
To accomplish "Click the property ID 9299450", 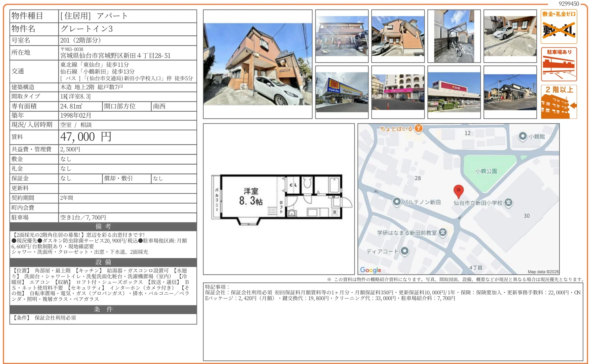I will pyautogui.click(x=569, y=4).
